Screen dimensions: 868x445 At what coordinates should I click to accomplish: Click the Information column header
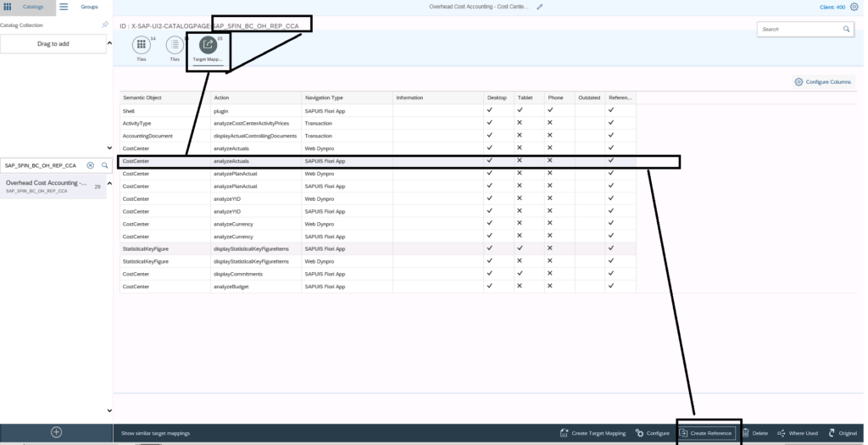[438, 98]
